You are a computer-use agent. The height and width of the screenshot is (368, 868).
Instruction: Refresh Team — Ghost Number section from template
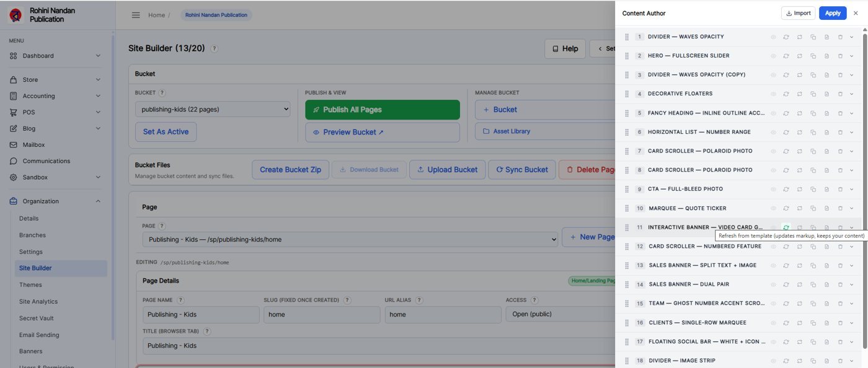786,304
